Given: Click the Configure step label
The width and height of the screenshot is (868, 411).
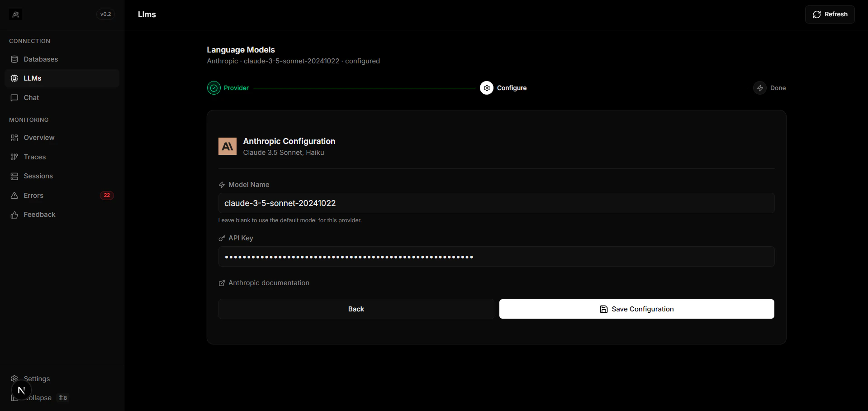Looking at the screenshot, I should coord(512,88).
